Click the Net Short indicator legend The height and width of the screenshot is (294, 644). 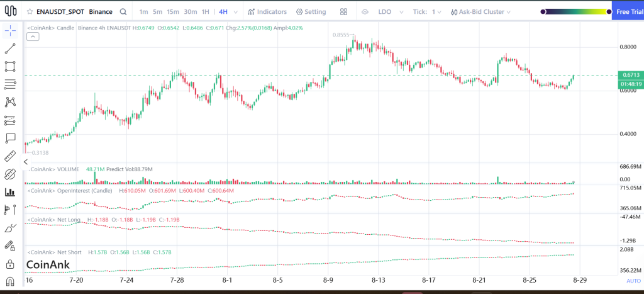tap(54, 252)
